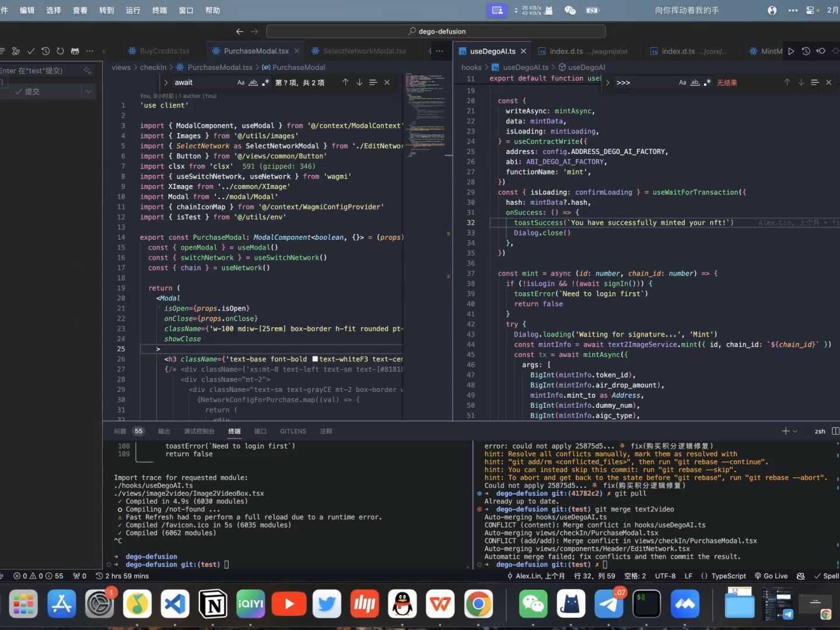Image resolution: width=840 pixels, height=630 pixels.
Task: Close the PurchaseModal.tsx tab
Action: pyautogui.click(x=297, y=51)
